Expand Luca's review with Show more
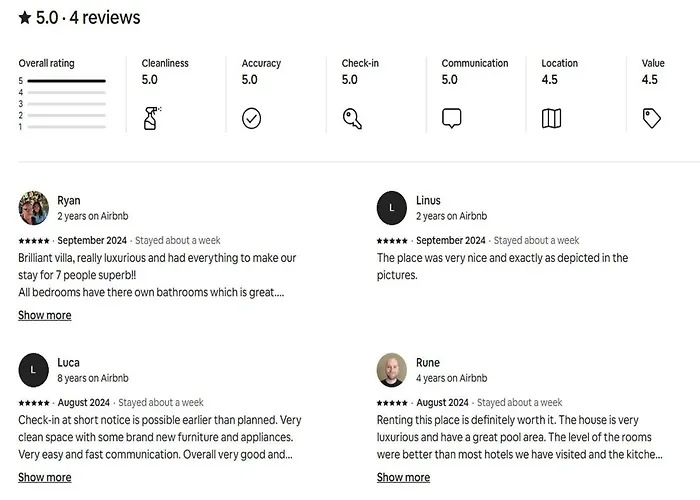The height and width of the screenshot is (500, 700). (x=45, y=477)
